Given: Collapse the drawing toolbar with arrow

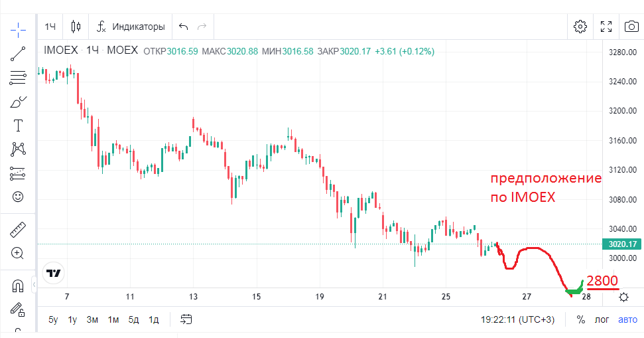Looking at the screenshot, I should point(34,285).
